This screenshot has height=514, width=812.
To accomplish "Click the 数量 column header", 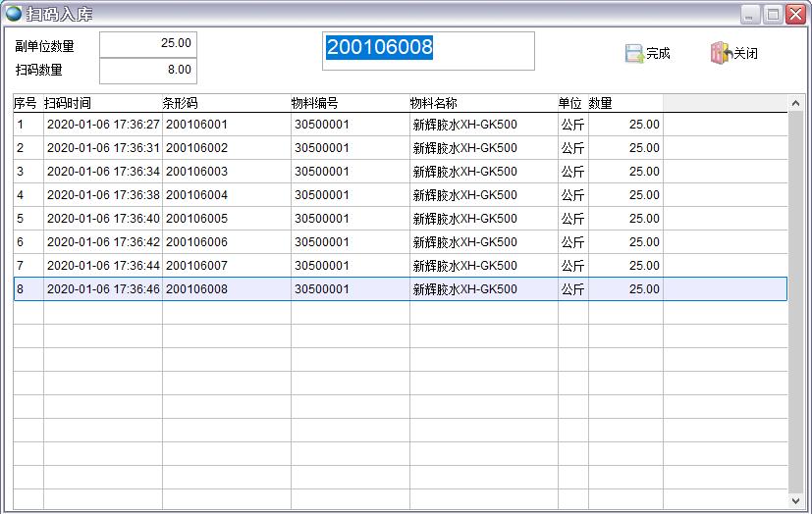I will 624,103.
